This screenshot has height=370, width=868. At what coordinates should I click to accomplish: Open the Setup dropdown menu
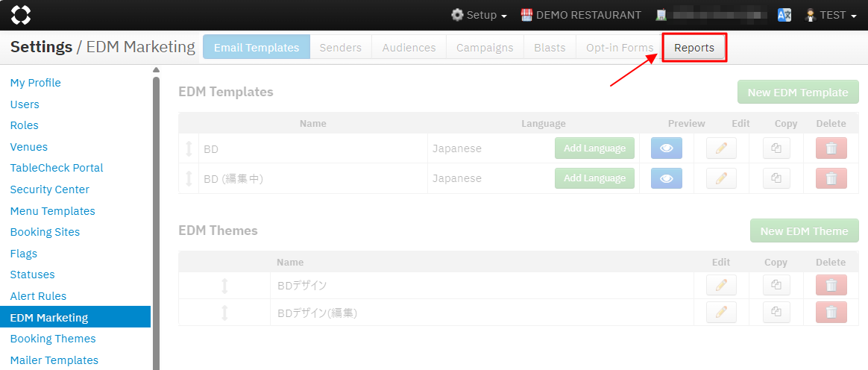479,15
